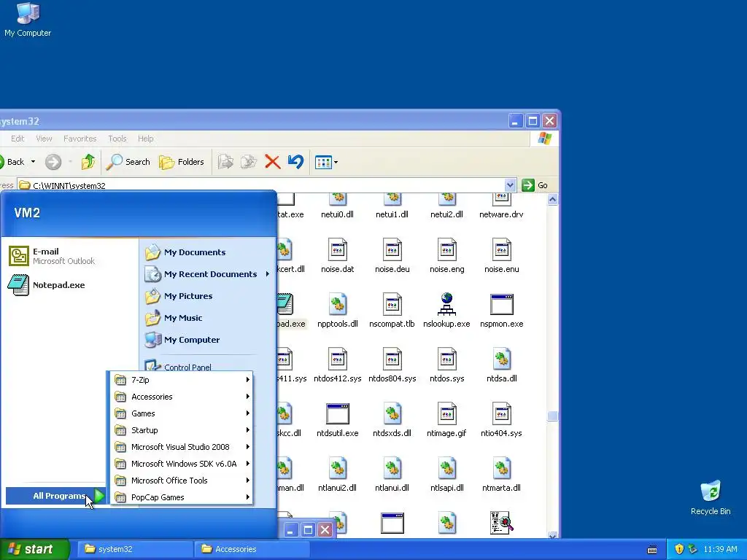Select the netware.drv file
The width and height of the screenshot is (747, 560).
(x=501, y=206)
